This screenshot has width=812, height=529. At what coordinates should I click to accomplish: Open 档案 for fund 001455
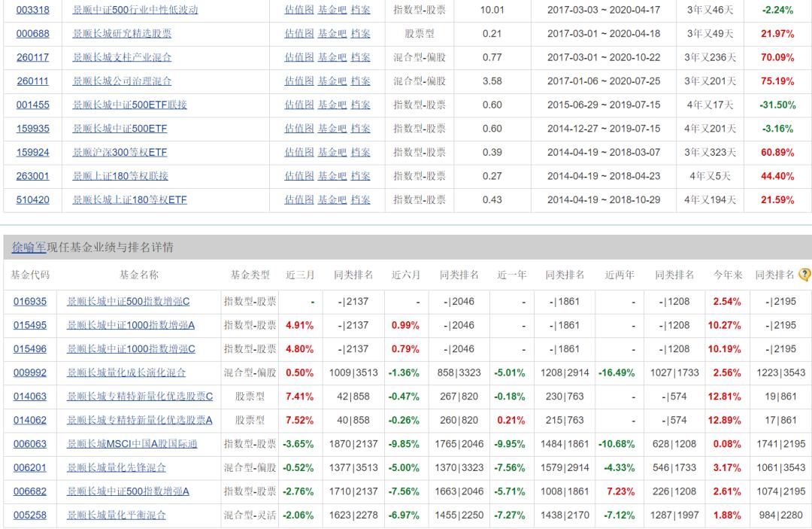coord(360,105)
